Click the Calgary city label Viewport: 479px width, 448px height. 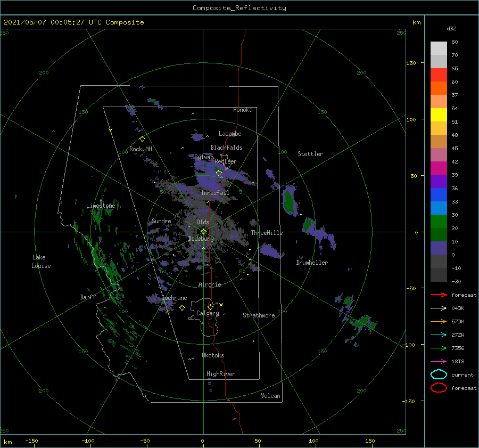click(x=208, y=313)
